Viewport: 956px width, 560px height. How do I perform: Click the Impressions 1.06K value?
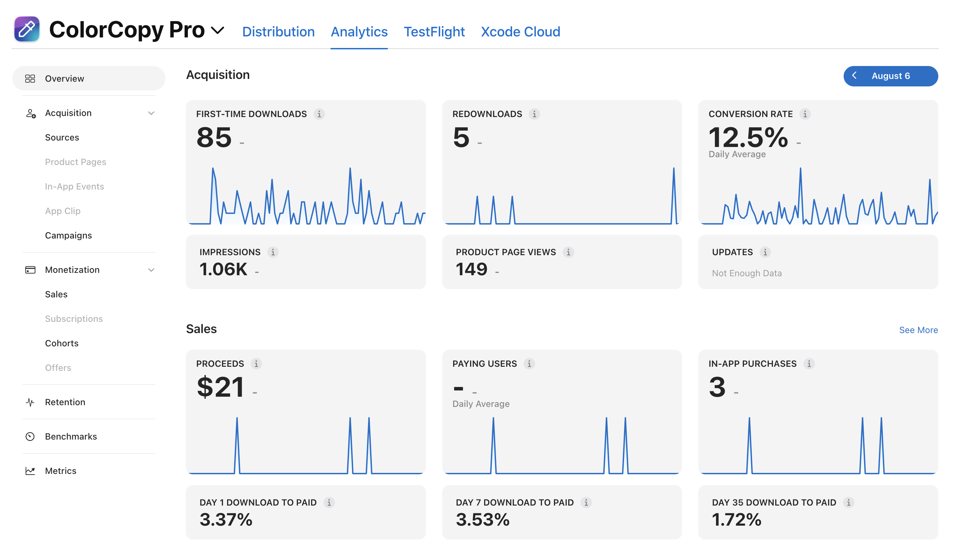223,269
